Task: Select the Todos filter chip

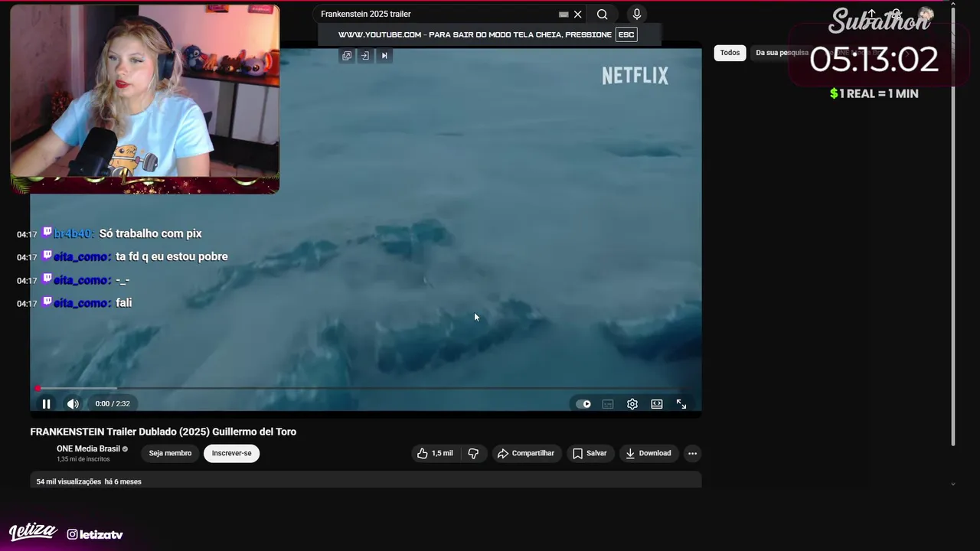Action: click(730, 53)
